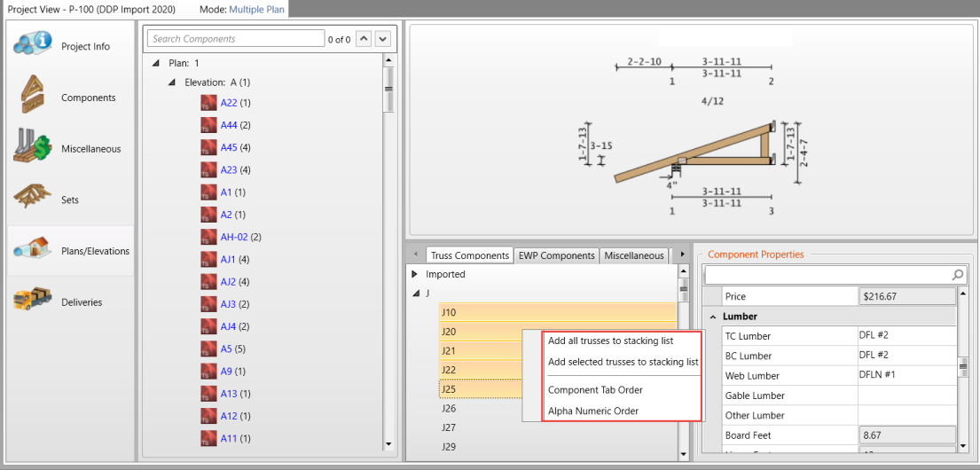Click the search magnifier in Component Properties

click(x=958, y=274)
